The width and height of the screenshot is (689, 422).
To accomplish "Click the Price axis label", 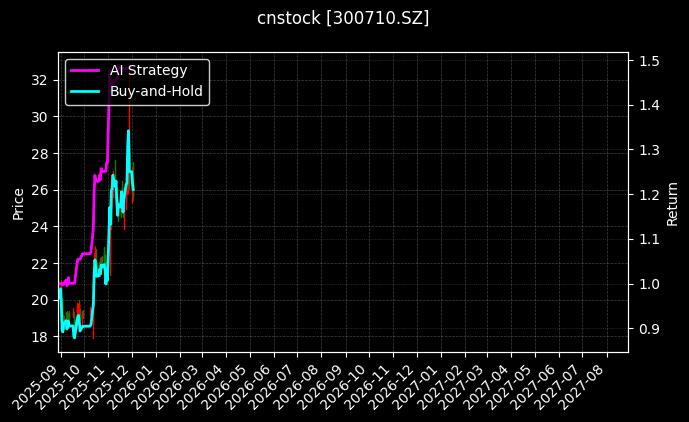I will (18, 204).
